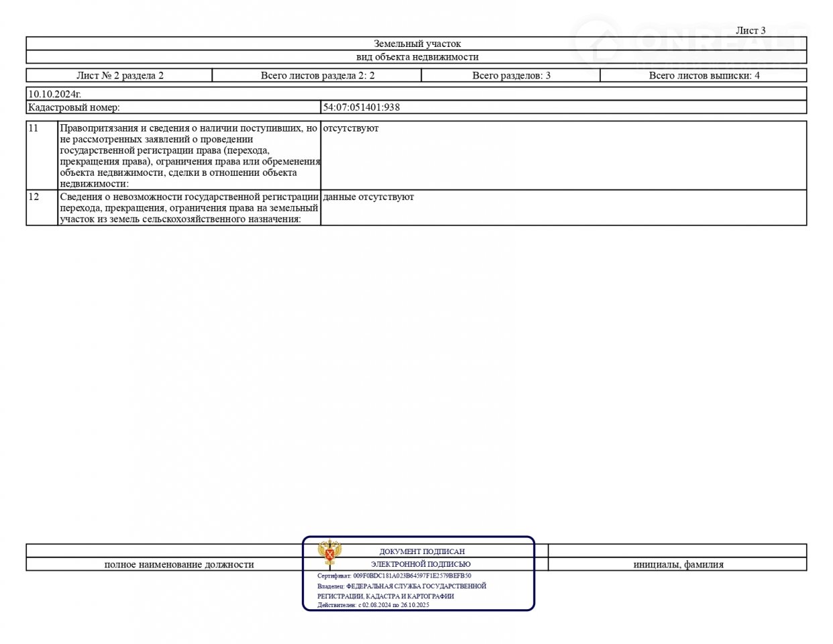Click the Rosreestr eagle emblem in the stamp
This screenshot has height=644, width=833.
pyautogui.click(x=329, y=553)
